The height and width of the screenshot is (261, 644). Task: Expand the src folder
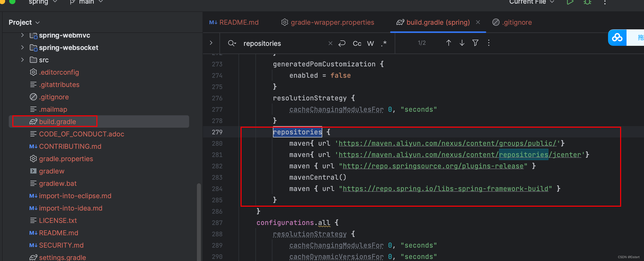click(x=22, y=60)
